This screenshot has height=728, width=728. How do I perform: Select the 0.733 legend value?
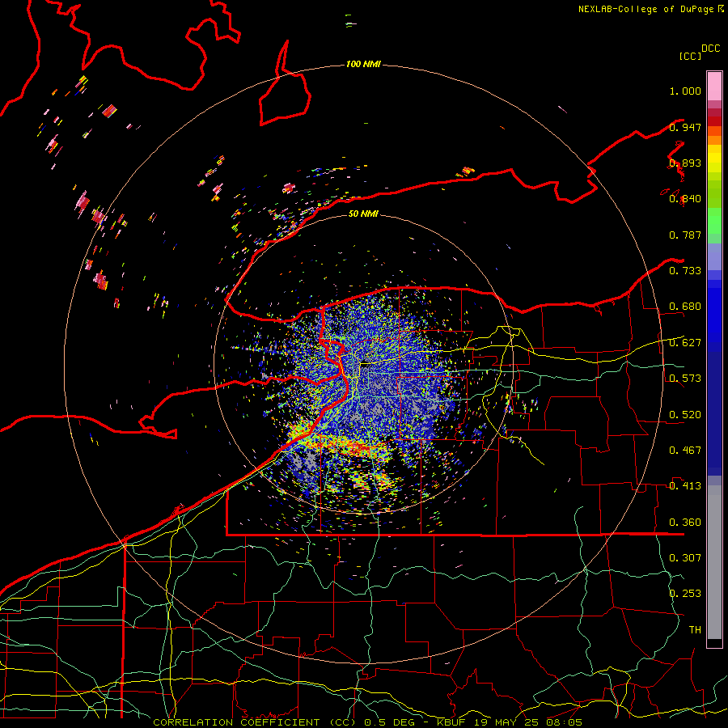click(x=685, y=271)
